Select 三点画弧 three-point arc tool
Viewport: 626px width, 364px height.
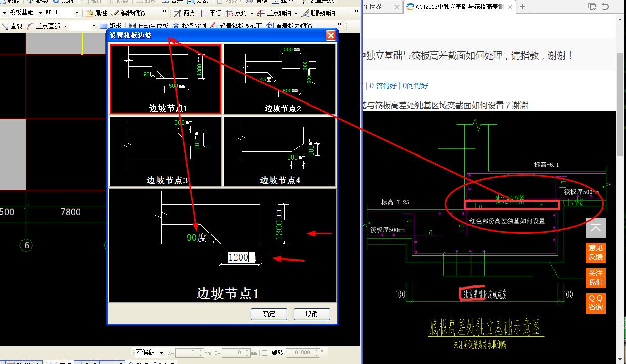click(44, 26)
